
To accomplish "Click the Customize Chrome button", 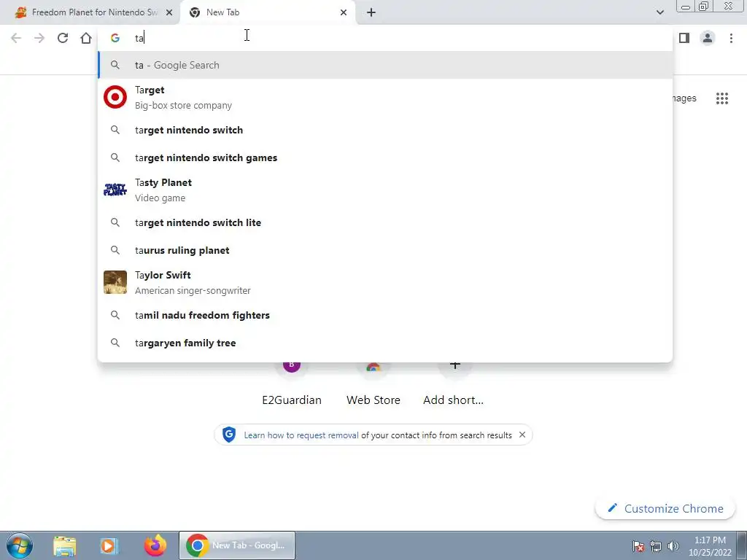I will [x=665, y=508].
